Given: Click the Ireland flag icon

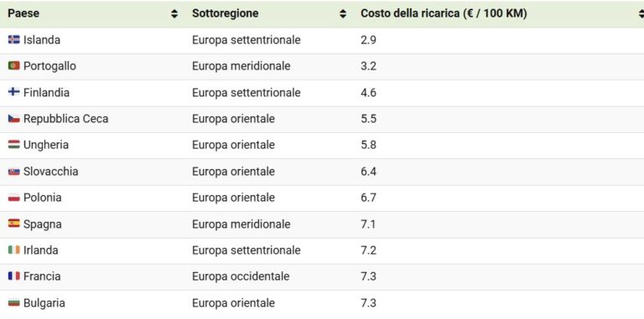Looking at the screenshot, I should click(14, 250).
